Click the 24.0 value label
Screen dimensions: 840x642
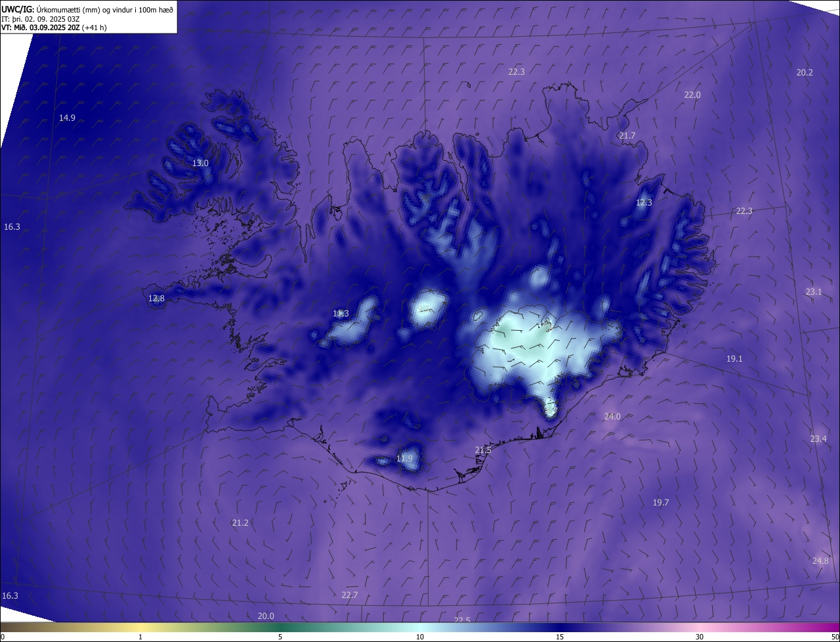[x=612, y=416]
